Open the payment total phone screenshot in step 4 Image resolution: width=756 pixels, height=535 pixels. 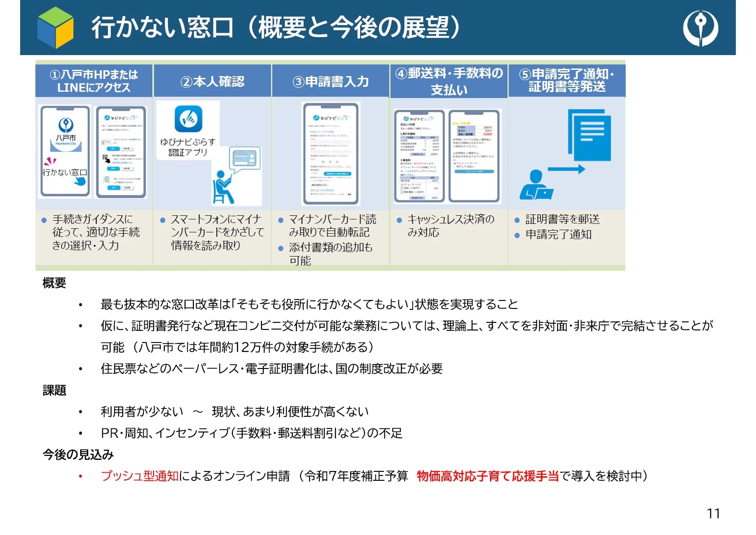pyautogui.click(x=474, y=155)
